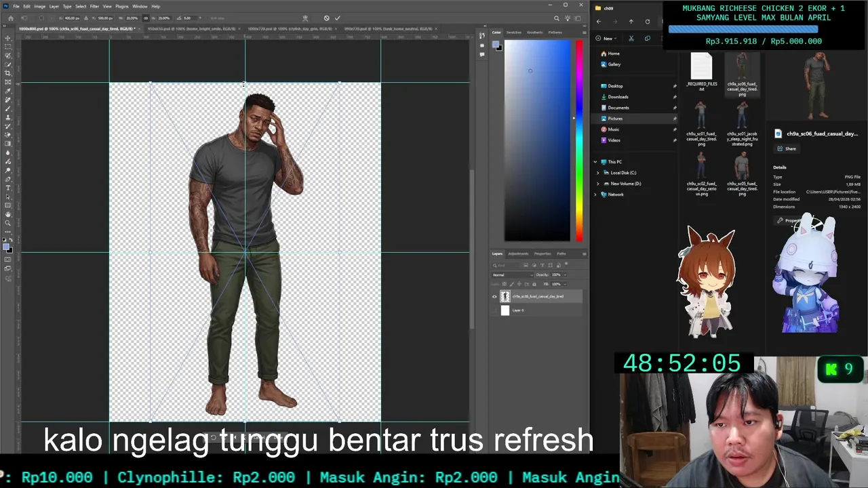Image resolution: width=868 pixels, height=488 pixels.
Task: Toggle the layer filter on/off switch
Action: pos(566,264)
